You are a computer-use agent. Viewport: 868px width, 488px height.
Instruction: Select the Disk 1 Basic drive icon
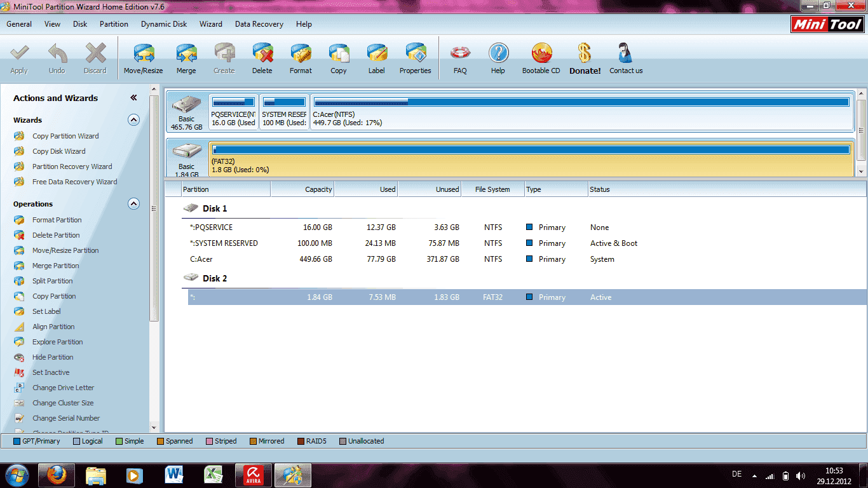pyautogui.click(x=186, y=105)
